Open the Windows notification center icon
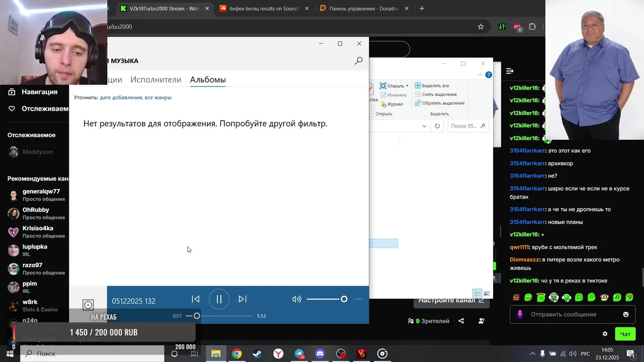 pos(631,354)
